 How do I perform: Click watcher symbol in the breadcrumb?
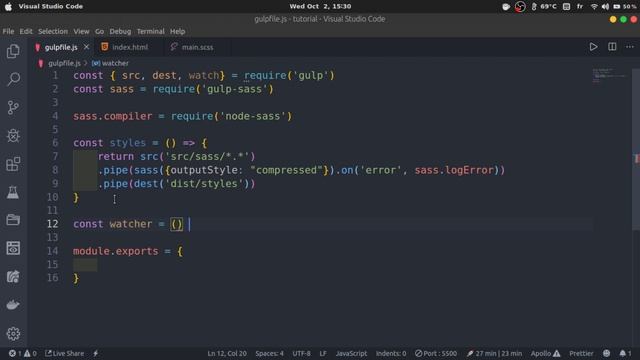(x=110, y=63)
